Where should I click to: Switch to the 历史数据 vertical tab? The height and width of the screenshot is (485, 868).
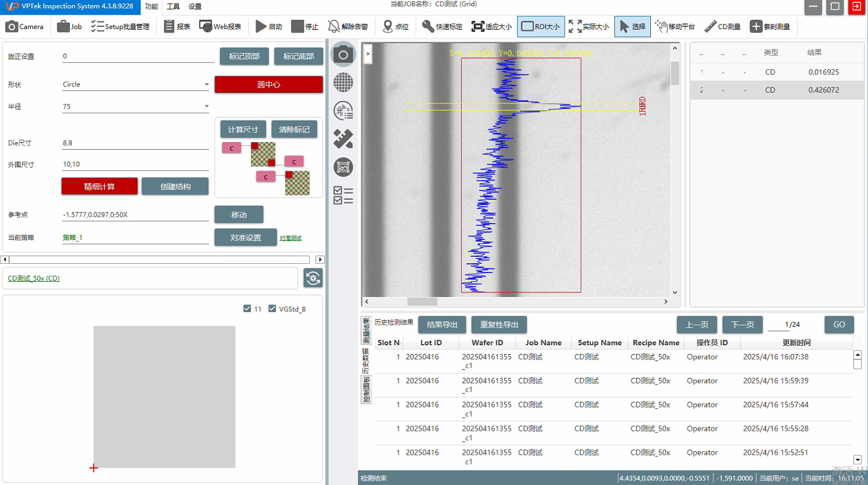(x=366, y=361)
